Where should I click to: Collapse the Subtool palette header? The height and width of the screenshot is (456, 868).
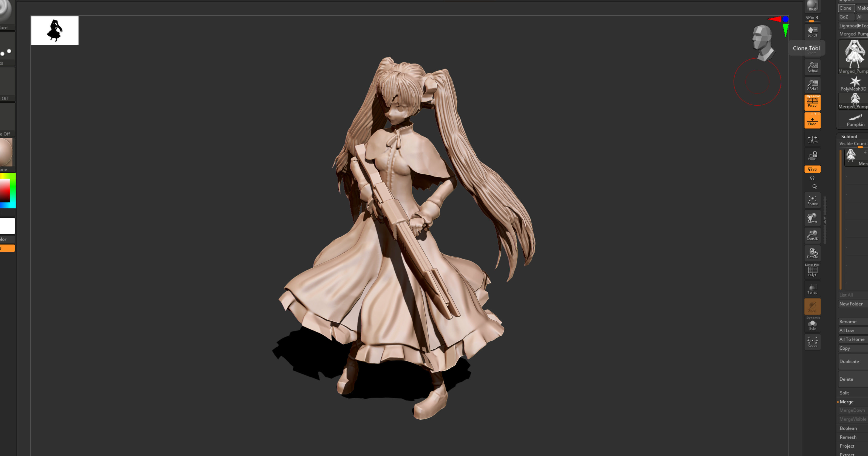(849, 136)
